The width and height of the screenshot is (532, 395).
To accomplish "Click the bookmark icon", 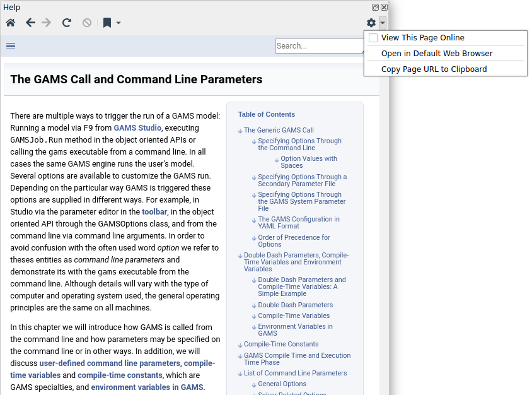I will point(107,23).
